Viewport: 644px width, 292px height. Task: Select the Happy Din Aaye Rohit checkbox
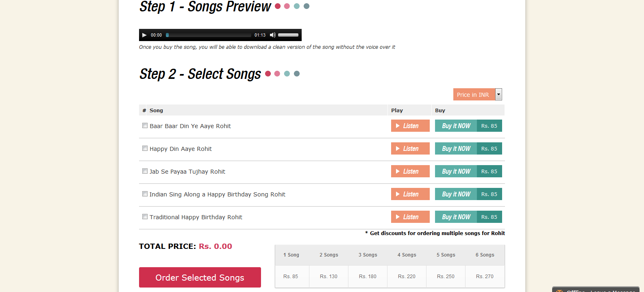click(x=145, y=148)
